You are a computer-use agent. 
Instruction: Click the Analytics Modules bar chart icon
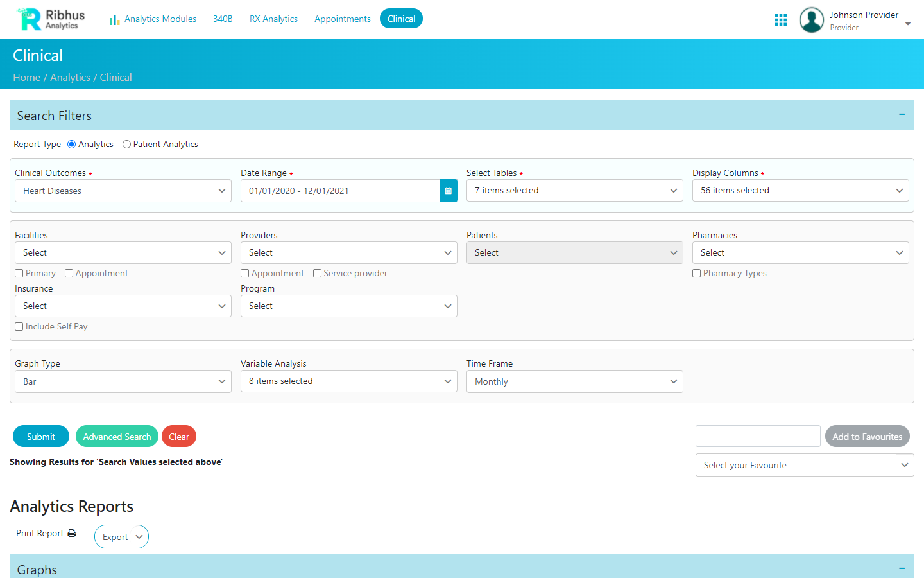coord(114,19)
